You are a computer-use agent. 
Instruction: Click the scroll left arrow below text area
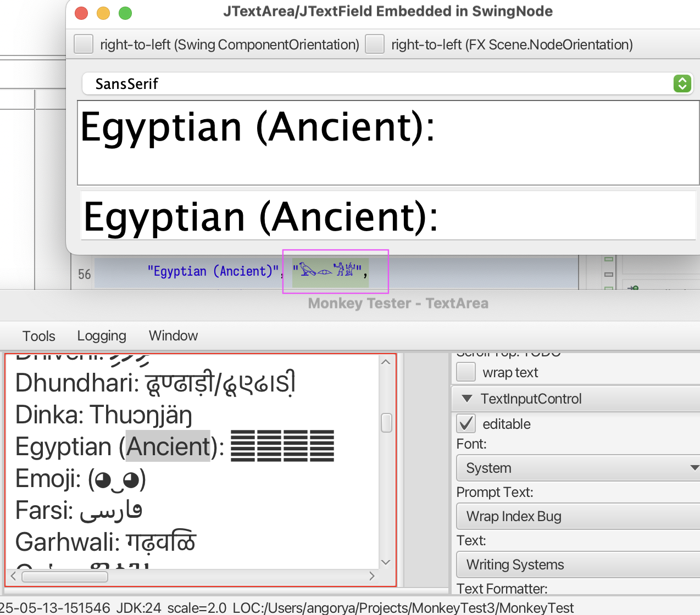pyautogui.click(x=13, y=576)
